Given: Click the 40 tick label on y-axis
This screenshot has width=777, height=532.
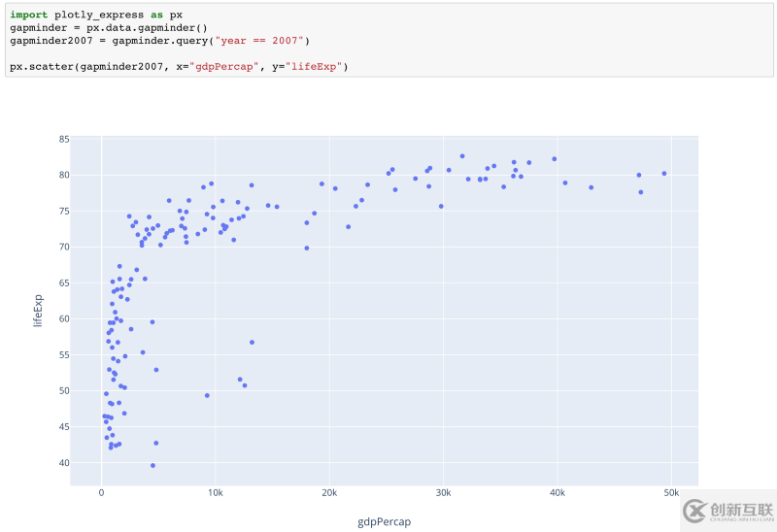Looking at the screenshot, I should tap(64, 463).
